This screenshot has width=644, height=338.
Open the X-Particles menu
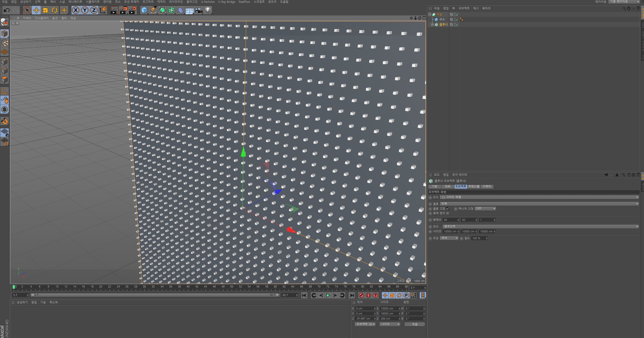pos(208,2)
